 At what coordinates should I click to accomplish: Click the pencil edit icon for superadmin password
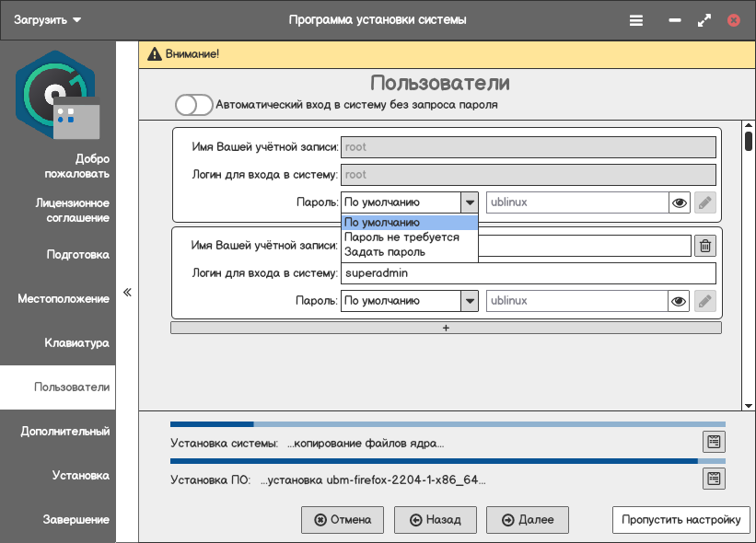point(705,301)
